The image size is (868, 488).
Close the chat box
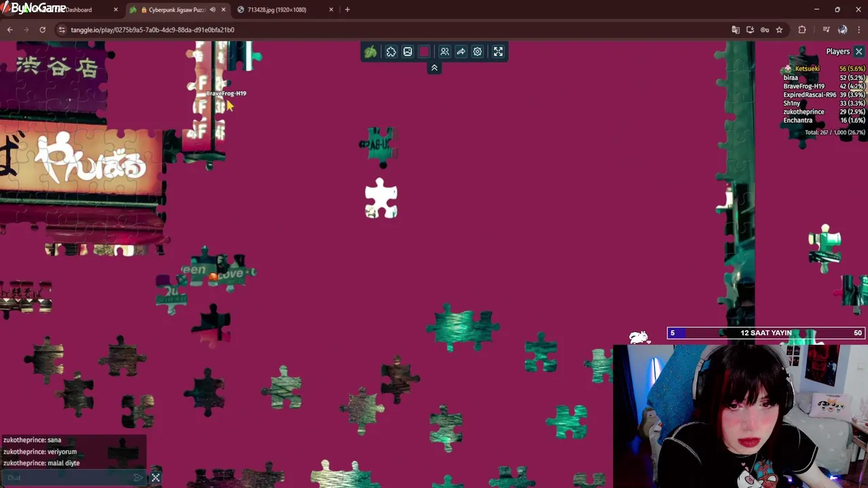point(155,478)
